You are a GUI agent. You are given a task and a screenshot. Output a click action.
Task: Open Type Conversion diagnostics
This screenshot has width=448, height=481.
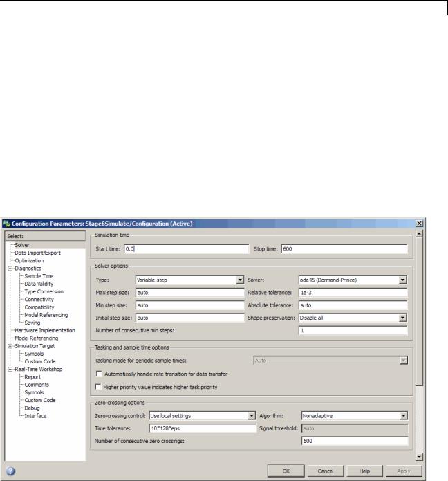coord(44,291)
